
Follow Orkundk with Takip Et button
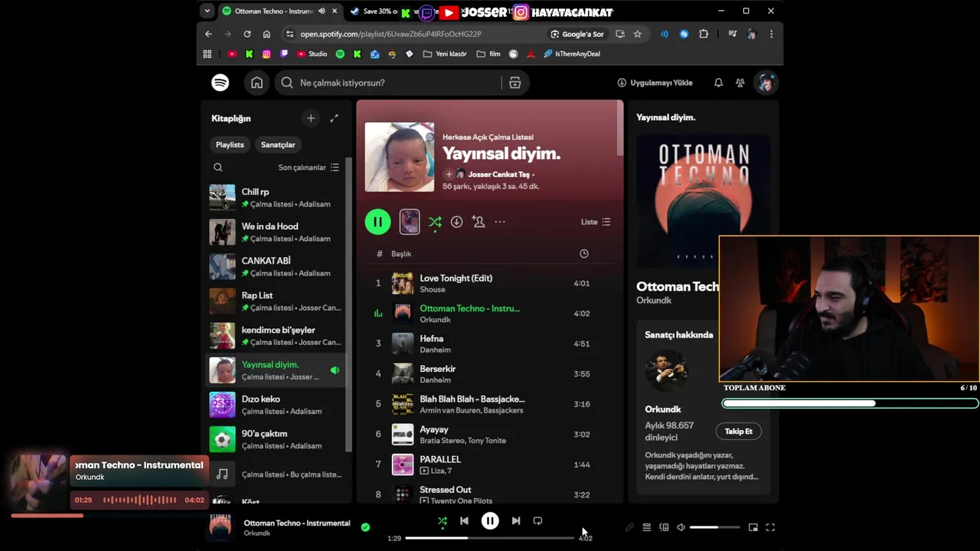pos(739,432)
